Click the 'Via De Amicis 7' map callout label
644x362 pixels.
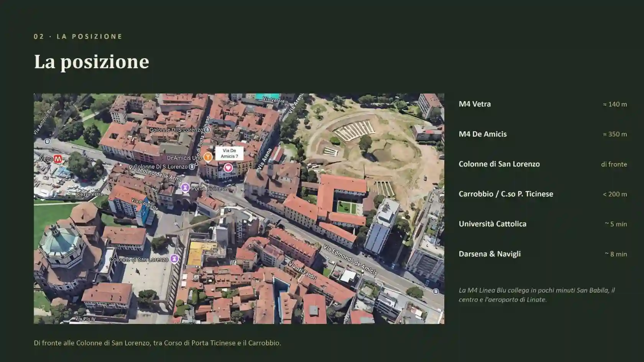click(x=229, y=154)
